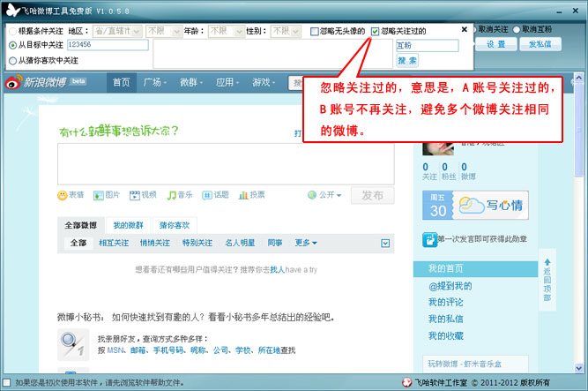Click the 所在地 search link
This screenshot has width=588, height=391.
269,350
